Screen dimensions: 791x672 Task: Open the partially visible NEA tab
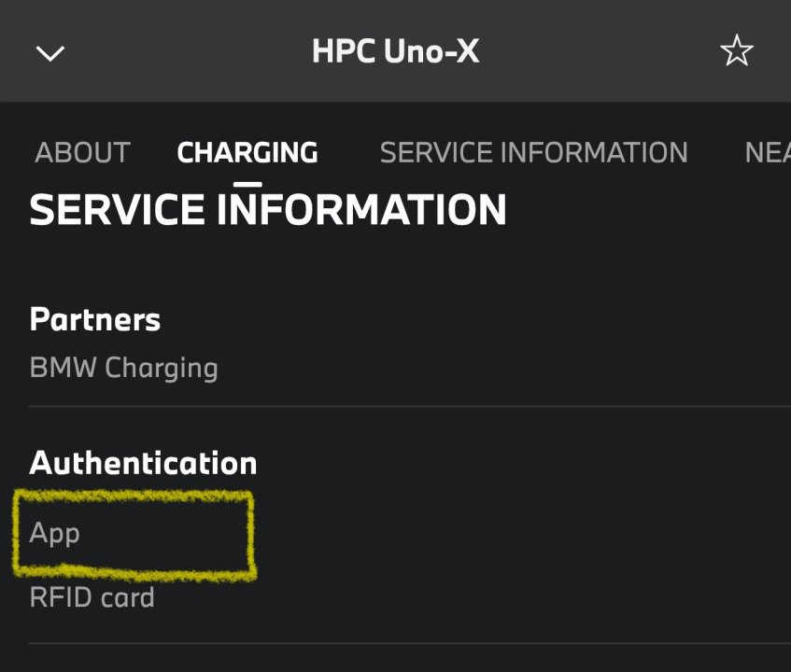(768, 152)
